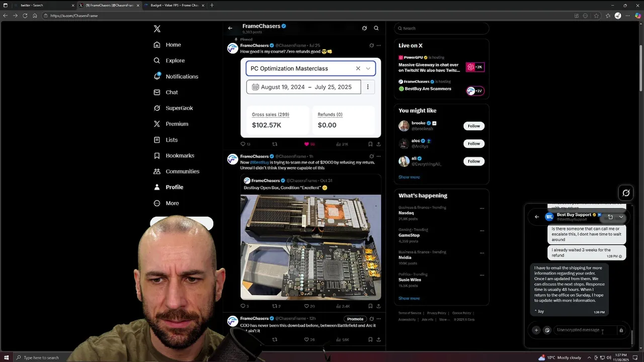Image resolution: width=644 pixels, height=362 pixels.
Task: Share the BestBuy scam post
Action: pyautogui.click(x=378, y=306)
